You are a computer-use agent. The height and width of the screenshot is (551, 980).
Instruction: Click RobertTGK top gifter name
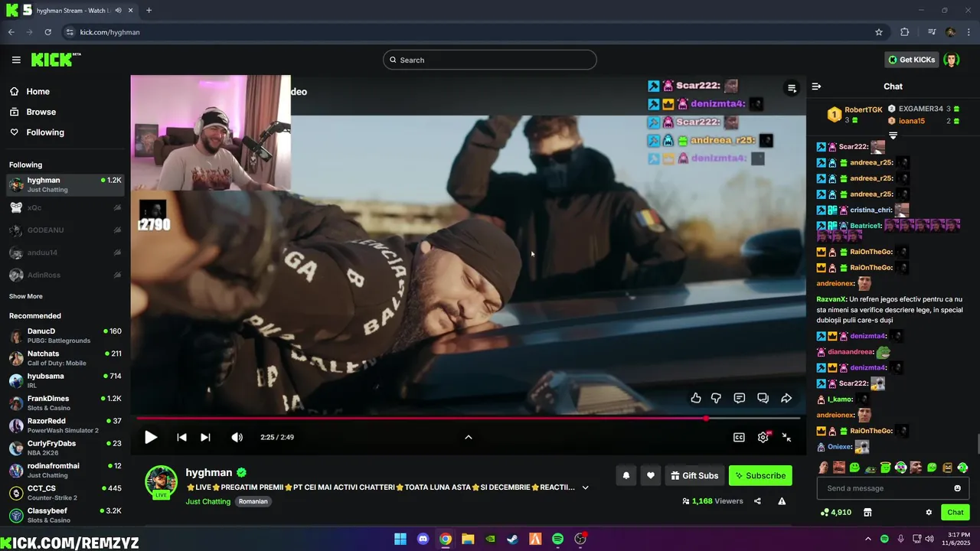(863, 109)
